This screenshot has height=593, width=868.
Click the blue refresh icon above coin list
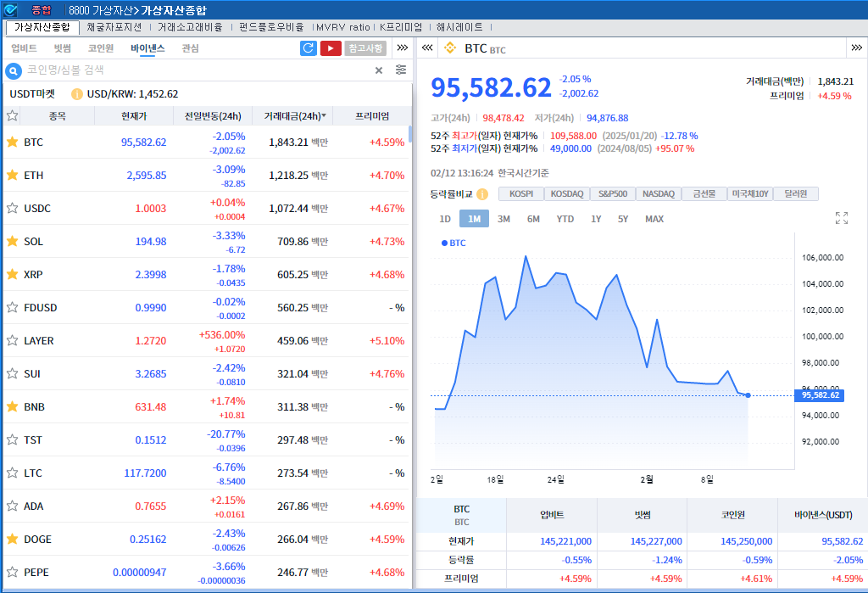pos(307,48)
